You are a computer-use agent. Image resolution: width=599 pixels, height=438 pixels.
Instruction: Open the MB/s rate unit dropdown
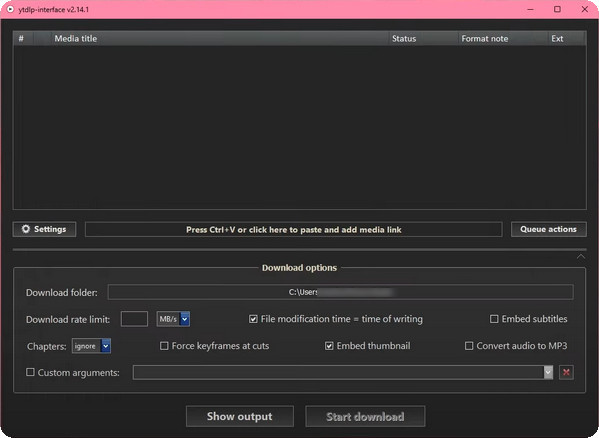173,319
